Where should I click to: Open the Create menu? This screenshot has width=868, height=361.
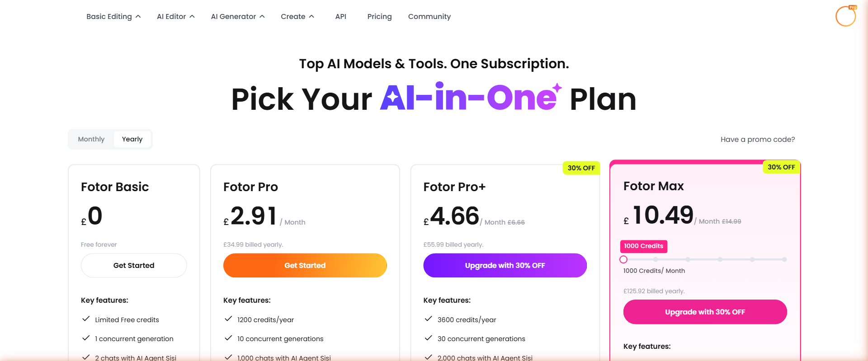click(x=297, y=16)
